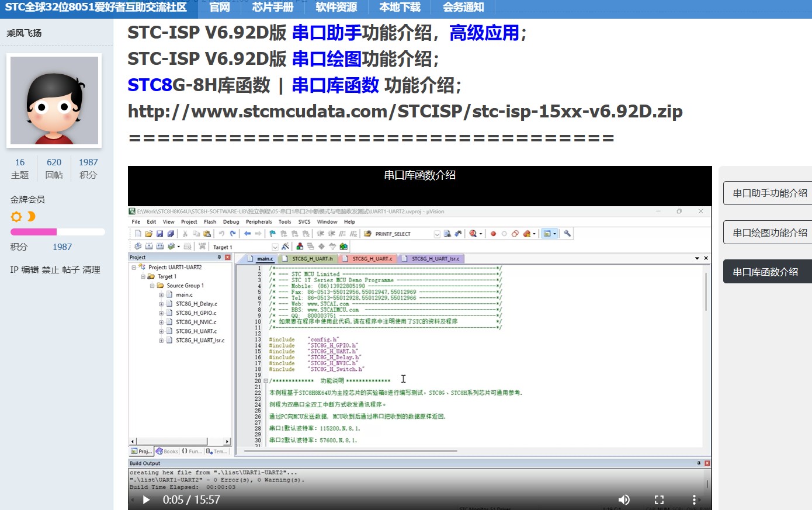
Task: Open the Peripherals menu in µVision
Action: (259, 222)
